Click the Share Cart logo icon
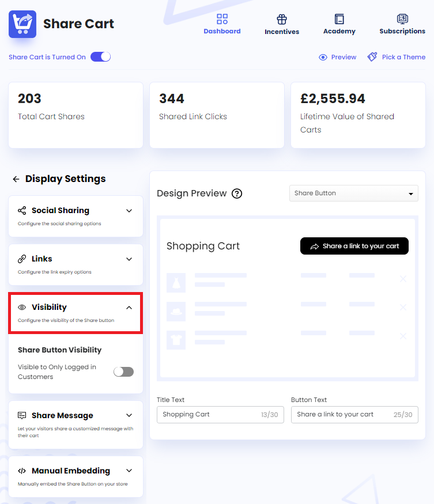Screen dimensions: 434x504 pos(22,24)
